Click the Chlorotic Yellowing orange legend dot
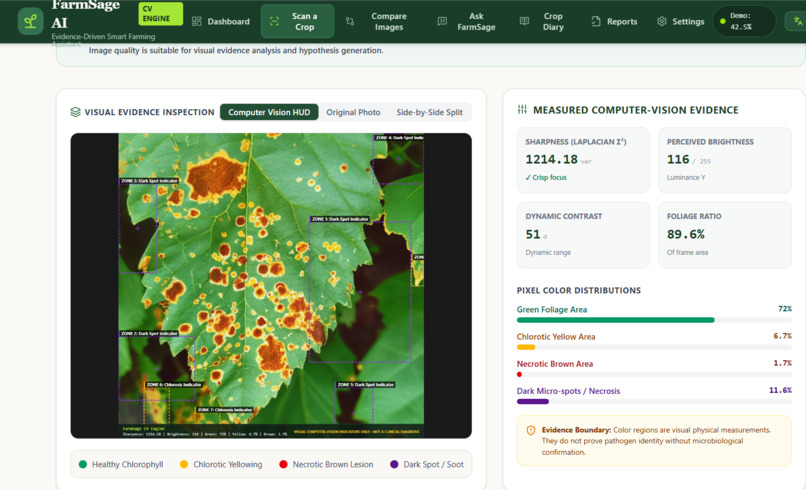The height and width of the screenshot is (489, 806). [184, 464]
